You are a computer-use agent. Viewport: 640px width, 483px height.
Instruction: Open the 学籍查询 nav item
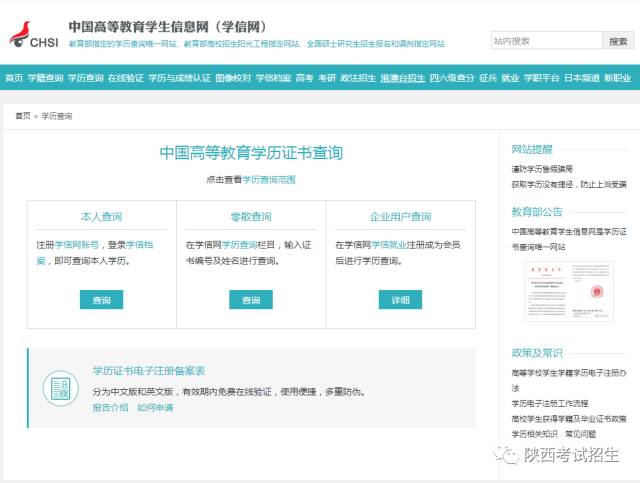click(45, 78)
